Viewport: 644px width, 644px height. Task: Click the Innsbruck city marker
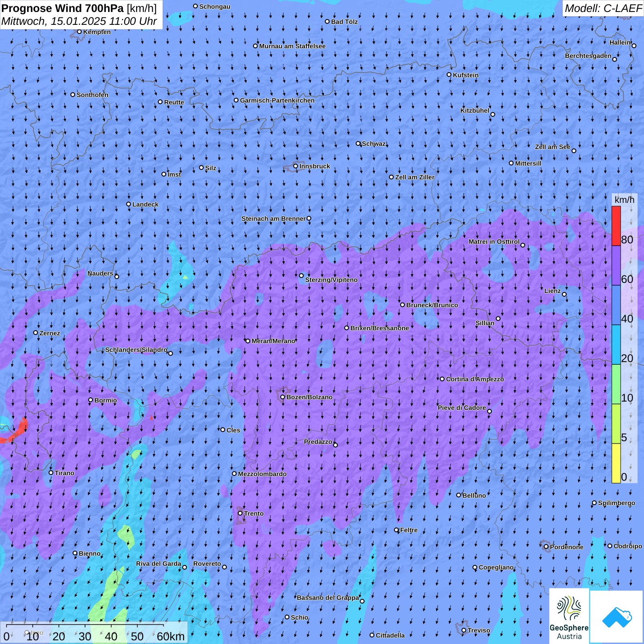(296, 167)
